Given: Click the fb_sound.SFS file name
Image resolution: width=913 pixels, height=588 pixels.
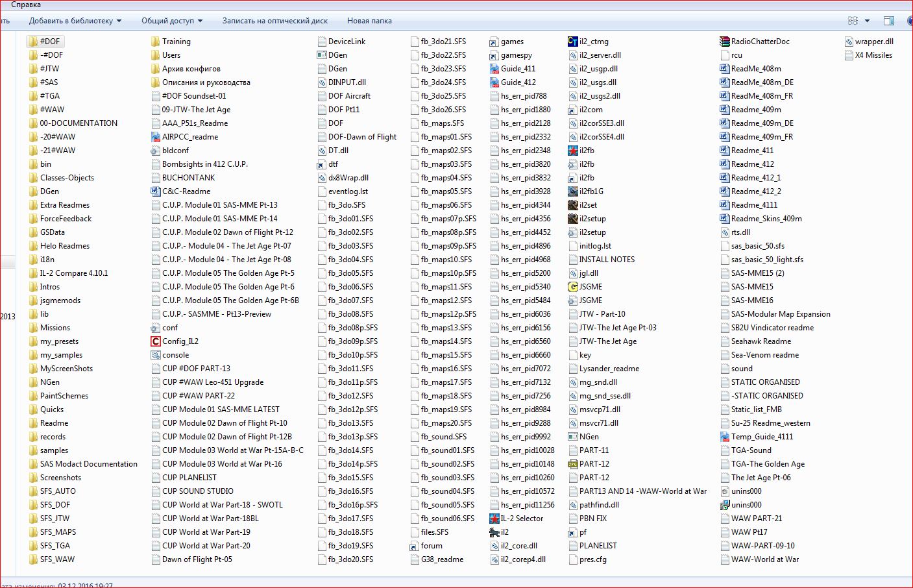Looking at the screenshot, I should [x=444, y=437].
